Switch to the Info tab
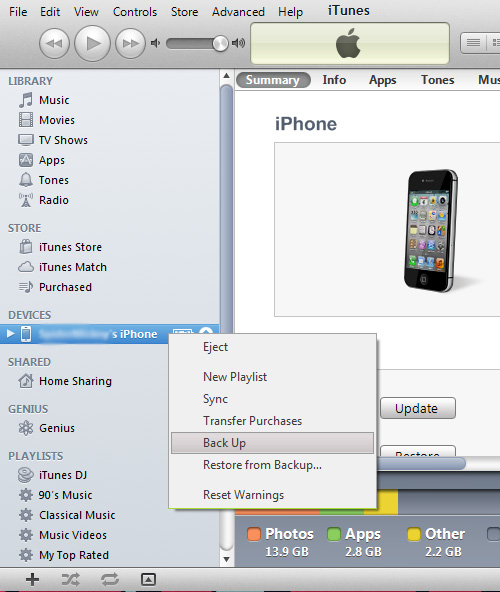 (x=334, y=80)
